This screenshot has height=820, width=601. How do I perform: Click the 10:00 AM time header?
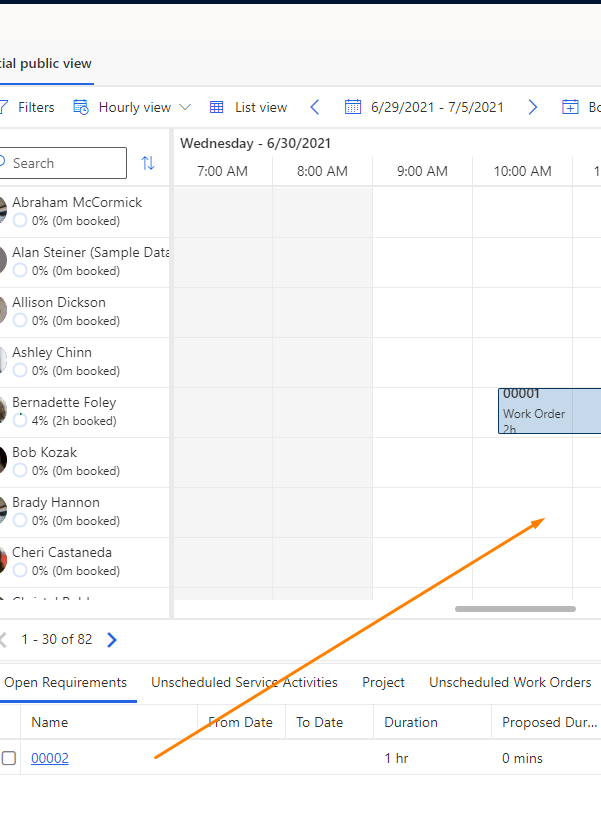coord(523,171)
